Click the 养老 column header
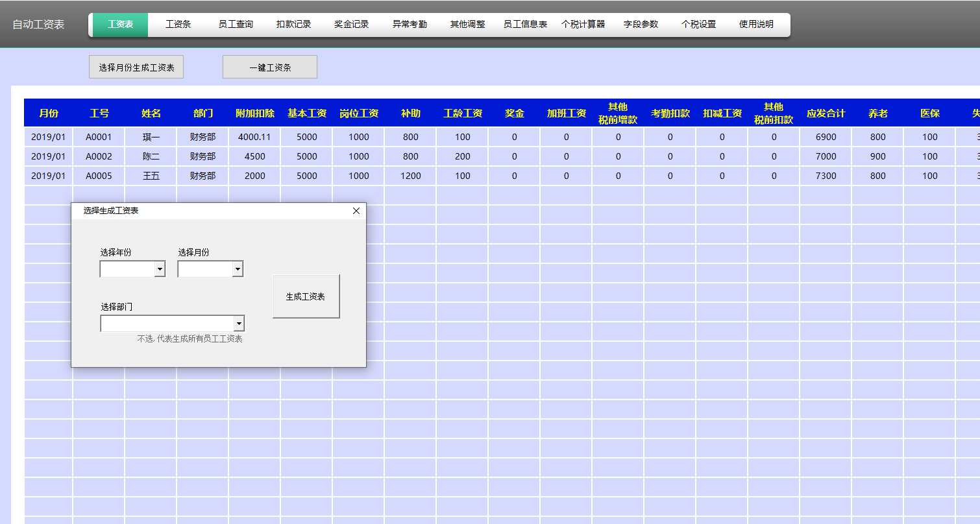The width and height of the screenshot is (980, 524). [877, 113]
